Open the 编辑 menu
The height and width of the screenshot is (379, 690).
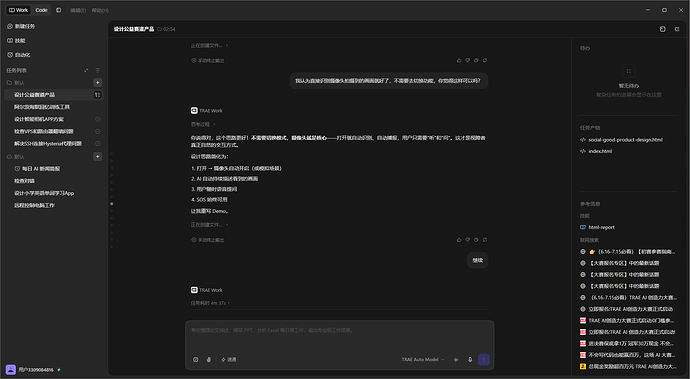(x=78, y=10)
